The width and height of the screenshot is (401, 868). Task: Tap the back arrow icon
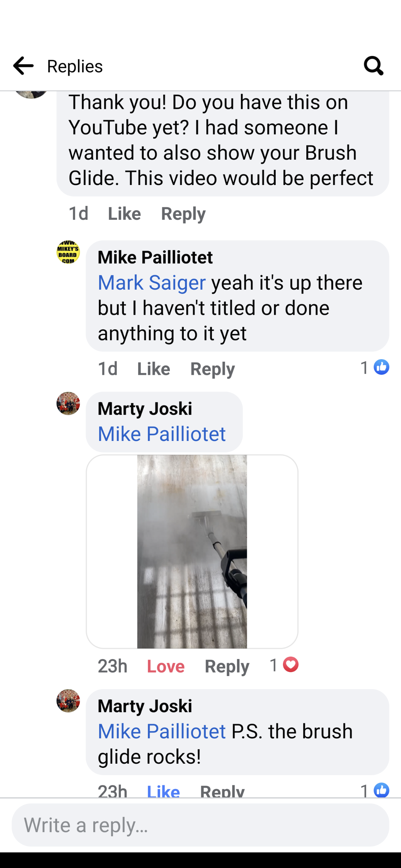pos(23,66)
